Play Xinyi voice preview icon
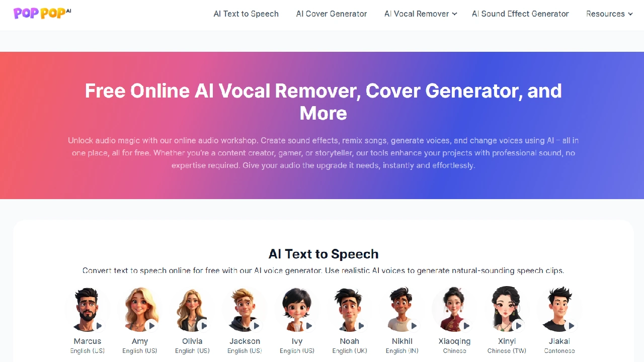 (x=519, y=326)
